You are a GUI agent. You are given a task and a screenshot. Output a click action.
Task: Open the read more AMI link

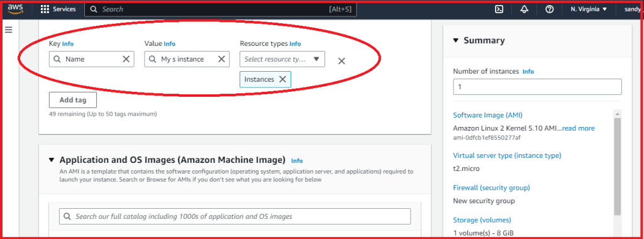(579, 128)
